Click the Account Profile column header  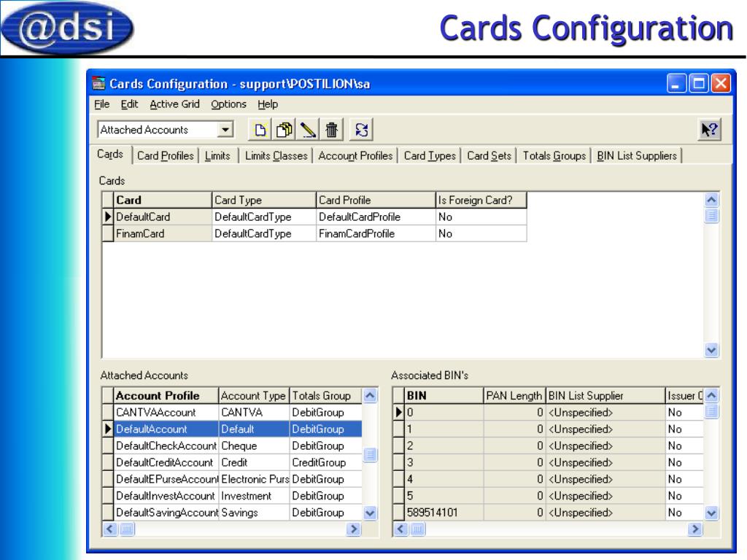pyautogui.click(x=166, y=396)
